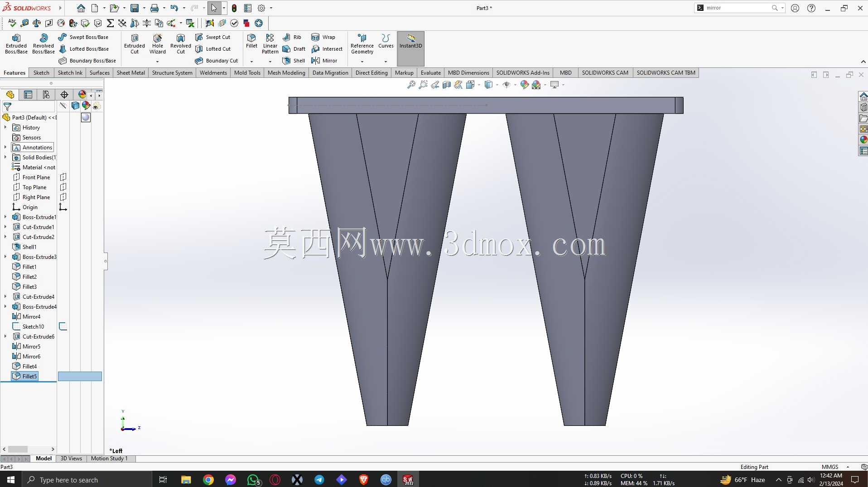
Task: Open the Section View tool
Action: 447,85
